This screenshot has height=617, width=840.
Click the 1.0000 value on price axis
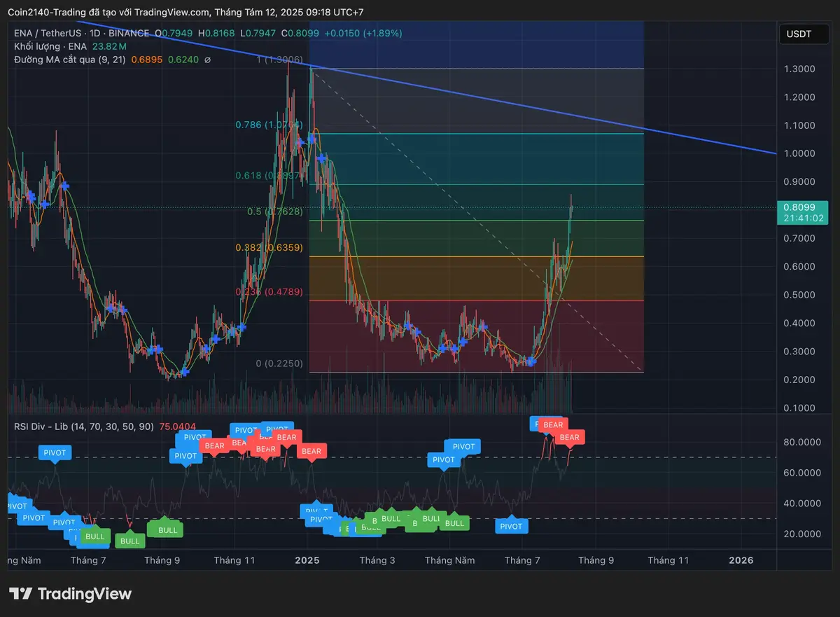(x=799, y=153)
